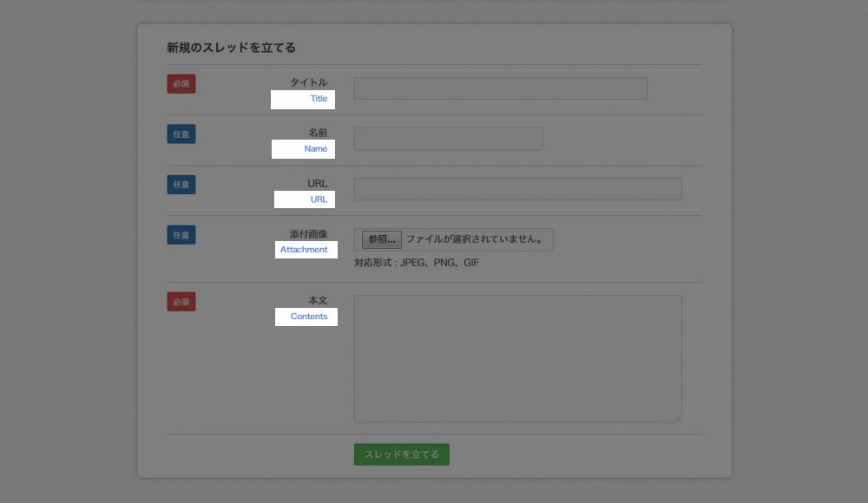Click into the 名前 input box
The width and height of the screenshot is (868, 503).
point(449,139)
